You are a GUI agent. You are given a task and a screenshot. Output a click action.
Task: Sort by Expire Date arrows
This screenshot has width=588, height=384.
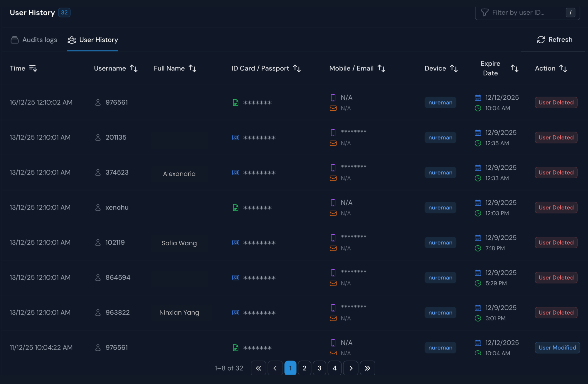coord(514,68)
